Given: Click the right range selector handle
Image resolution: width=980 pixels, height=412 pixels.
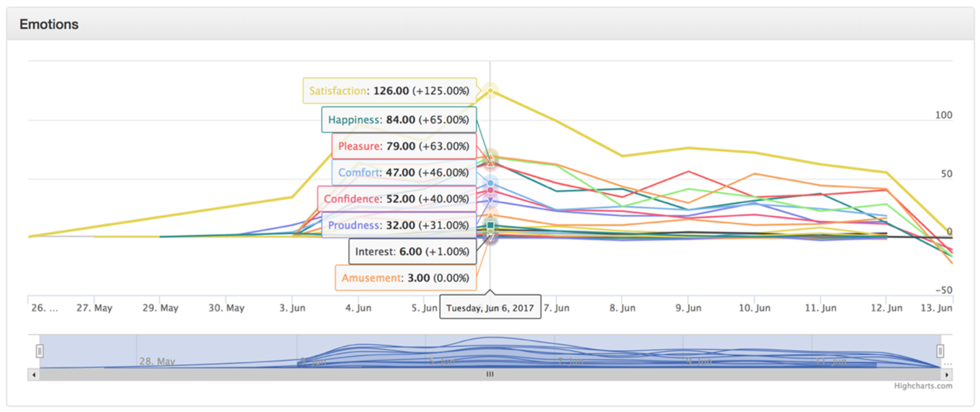Looking at the screenshot, I should pyautogui.click(x=940, y=351).
